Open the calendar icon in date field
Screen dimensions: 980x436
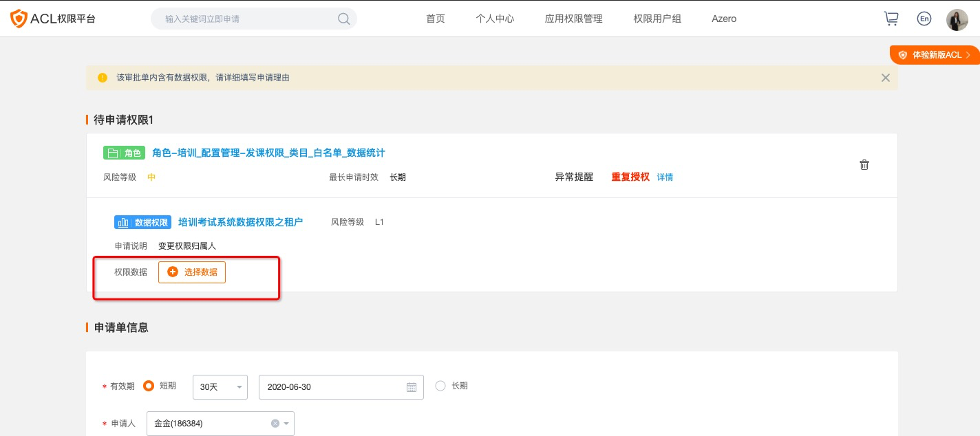point(412,387)
